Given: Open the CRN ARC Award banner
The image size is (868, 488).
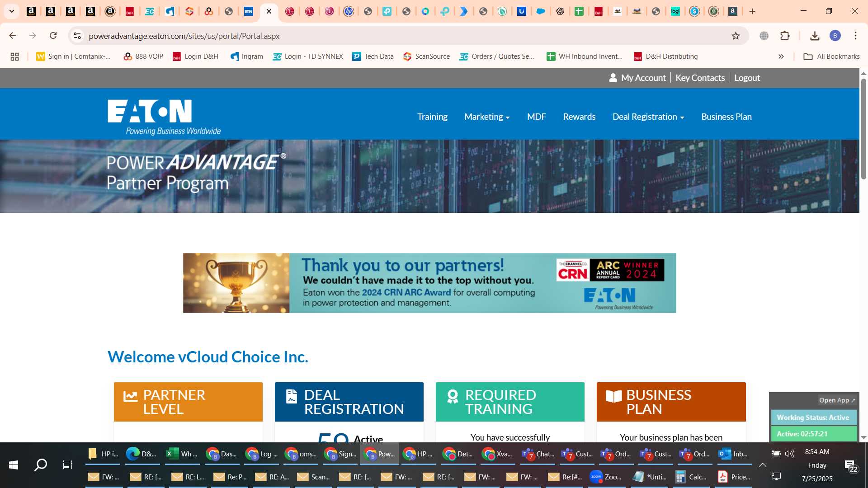Looking at the screenshot, I should pyautogui.click(x=429, y=283).
